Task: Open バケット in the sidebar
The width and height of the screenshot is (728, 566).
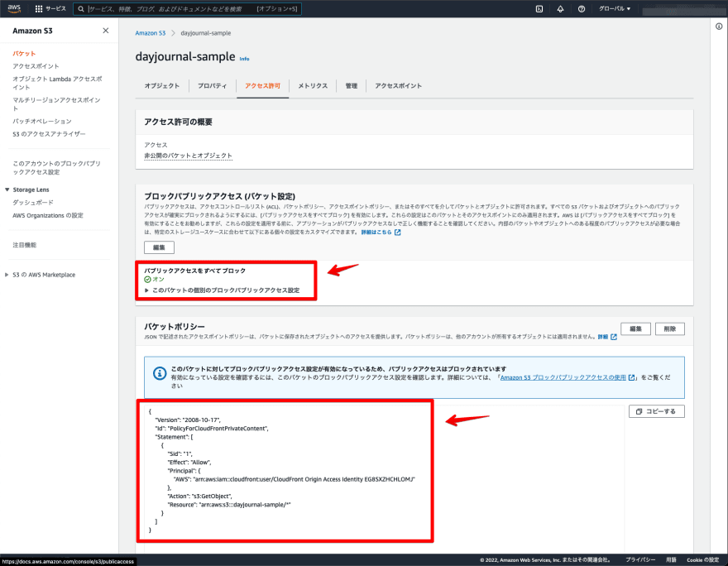Action: pos(24,54)
